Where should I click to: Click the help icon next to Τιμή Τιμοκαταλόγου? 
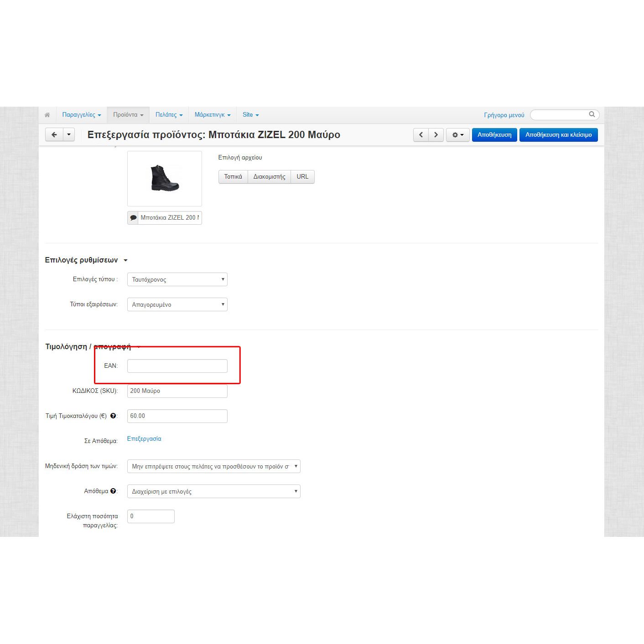(x=113, y=416)
